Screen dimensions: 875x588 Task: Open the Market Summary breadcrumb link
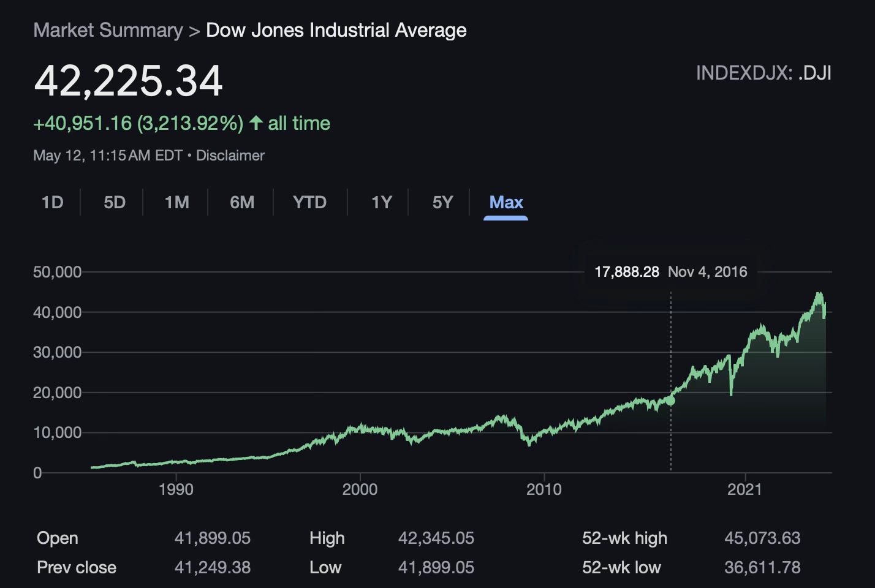(x=108, y=30)
